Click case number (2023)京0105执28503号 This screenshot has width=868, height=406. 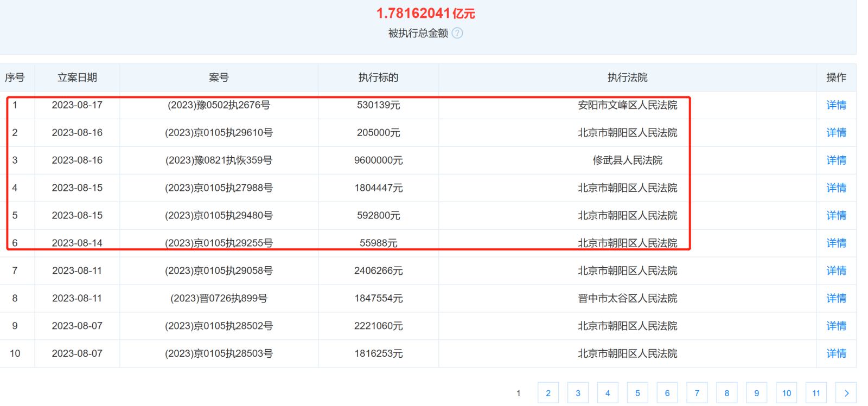(x=219, y=353)
